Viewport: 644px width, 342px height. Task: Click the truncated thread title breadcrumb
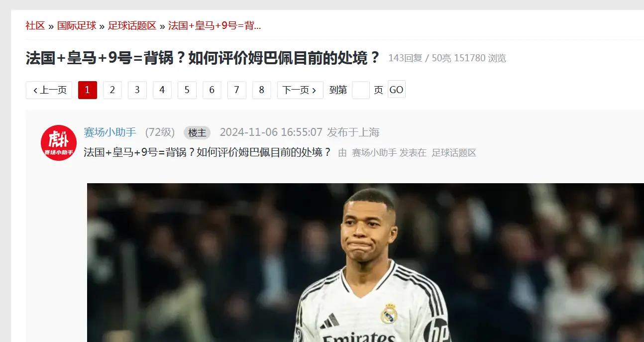point(215,26)
